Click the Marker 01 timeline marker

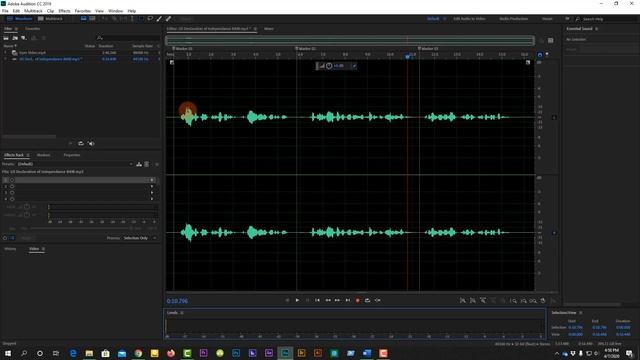182,49
